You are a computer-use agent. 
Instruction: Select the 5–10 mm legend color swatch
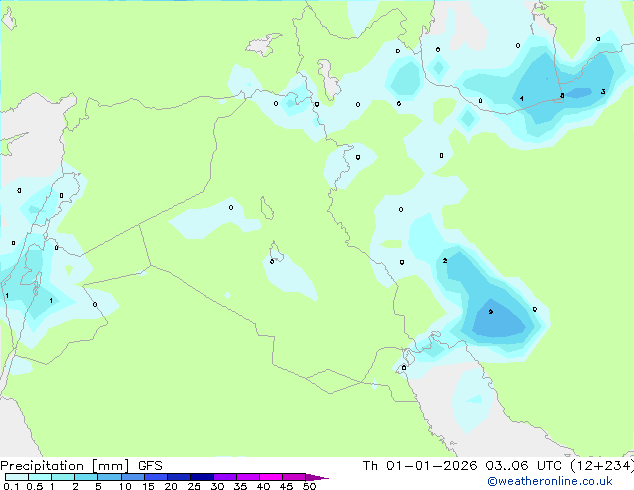click(x=110, y=477)
